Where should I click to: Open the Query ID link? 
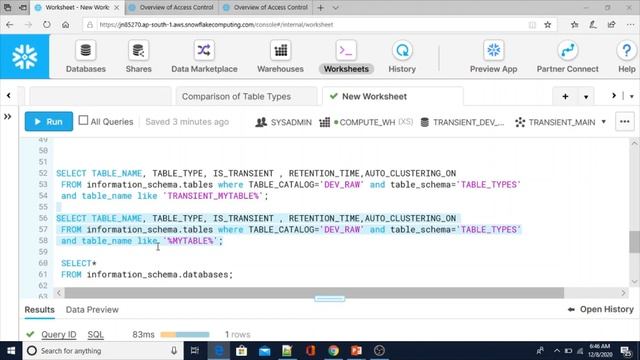[x=59, y=335]
